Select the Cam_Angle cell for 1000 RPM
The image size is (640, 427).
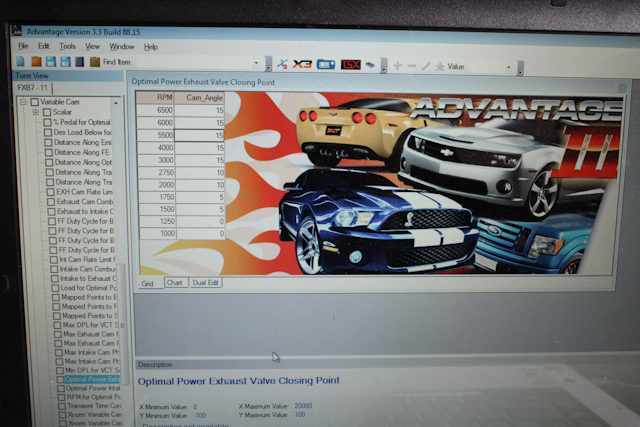(x=200, y=233)
